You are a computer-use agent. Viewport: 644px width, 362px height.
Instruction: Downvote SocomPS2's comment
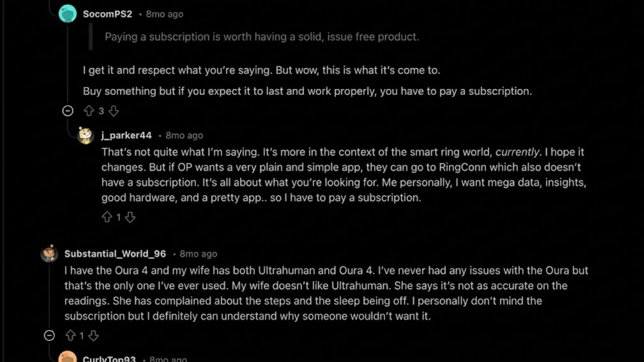(114, 111)
